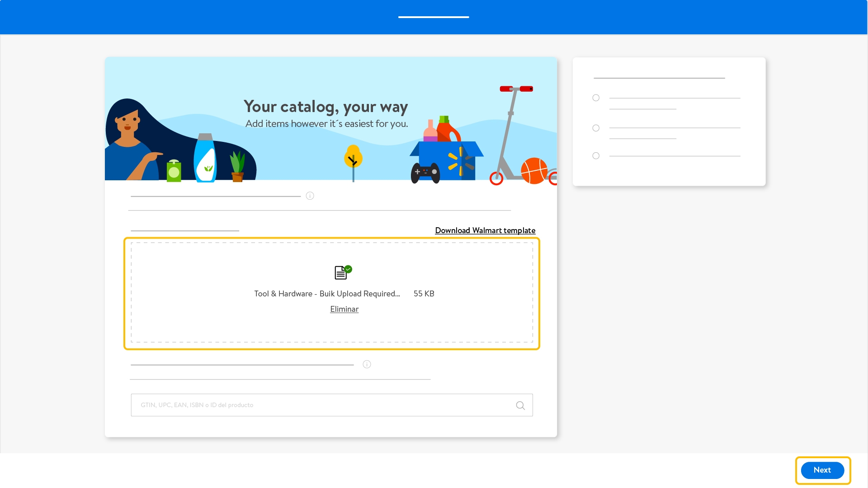Screen dimensions: 868x488
Task: Select the third radio option in side panel
Action: click(x=596, y=155)
